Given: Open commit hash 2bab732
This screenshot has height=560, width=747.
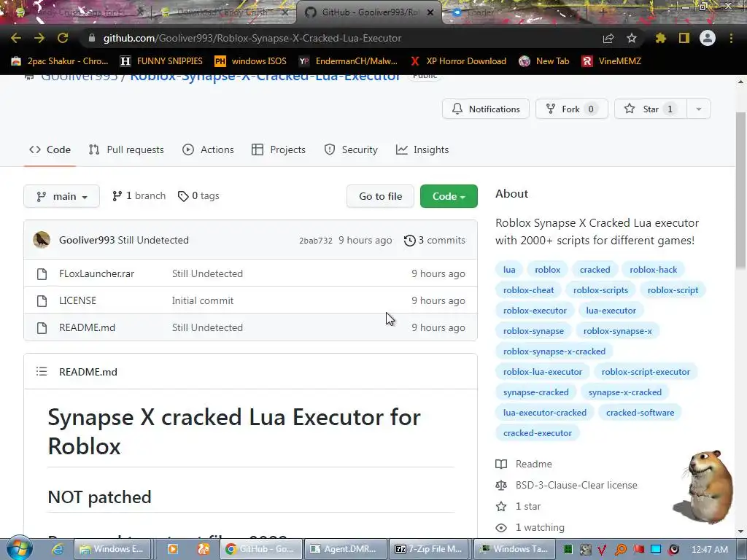Looking at the screenshot, I should pos(315,241).
